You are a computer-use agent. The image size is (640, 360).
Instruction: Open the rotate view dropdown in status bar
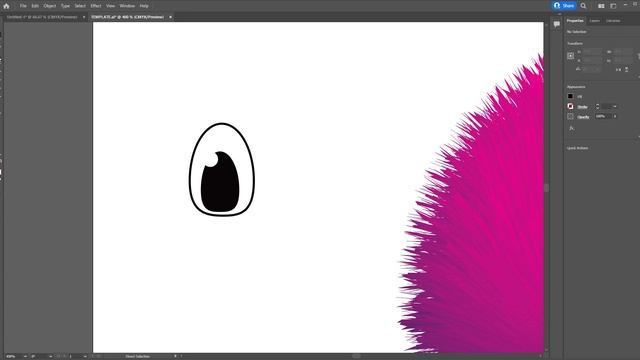pos(50,356)
